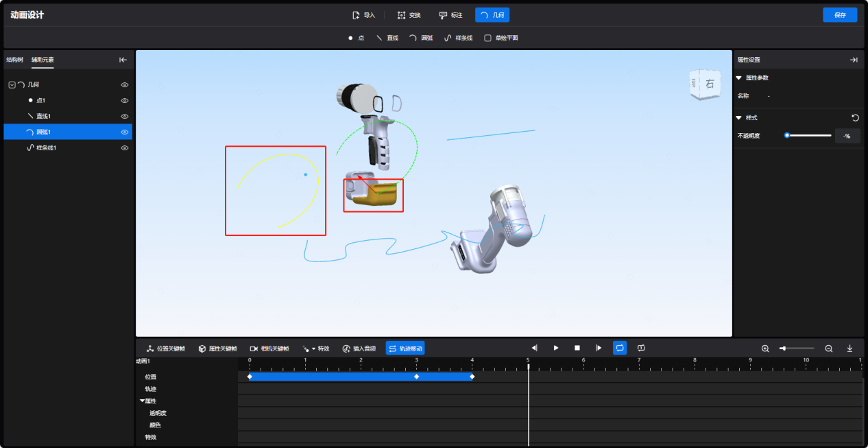Screen dimensions: 868x448
Task: Select the 透明度 timeline track
Action: 158,413
